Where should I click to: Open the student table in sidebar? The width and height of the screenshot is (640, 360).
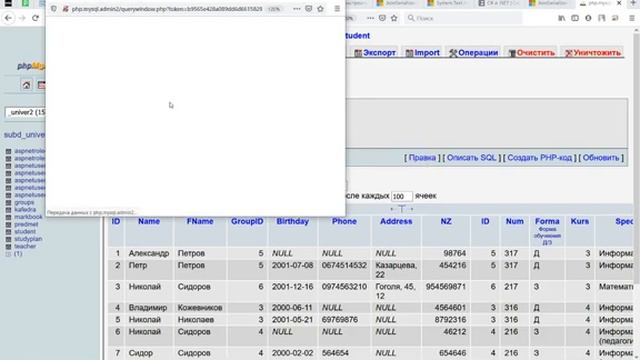click(x=25, y=232)
